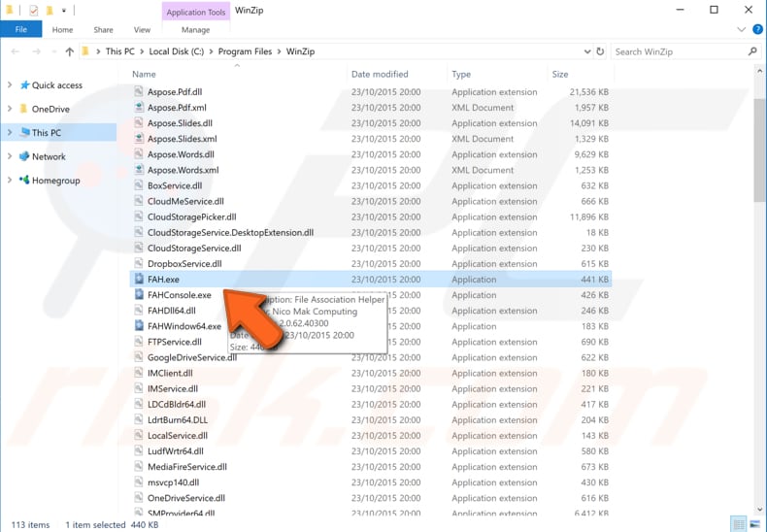Select the LocalService.dll file
This screenshot has width=767, height=532.
(178, 436)
